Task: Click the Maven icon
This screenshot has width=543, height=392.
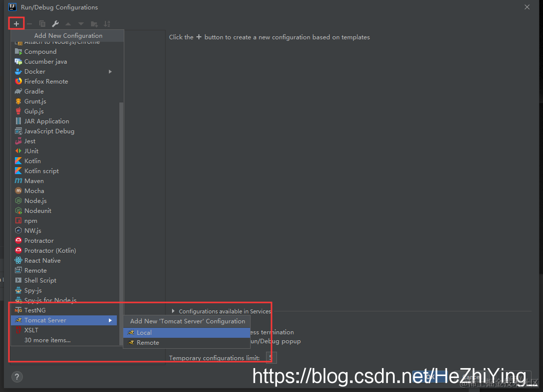Action: pos(18,181)
